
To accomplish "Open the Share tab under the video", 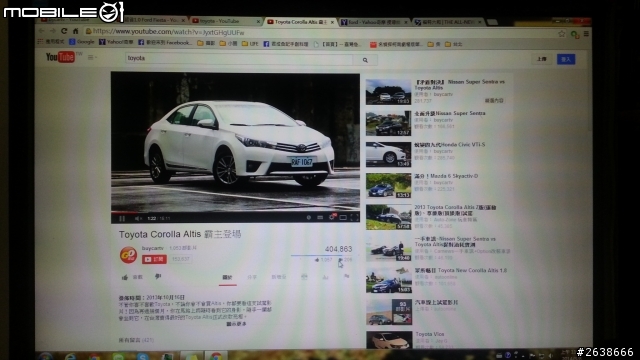I will pyautogui.click(x=252, y=277).
